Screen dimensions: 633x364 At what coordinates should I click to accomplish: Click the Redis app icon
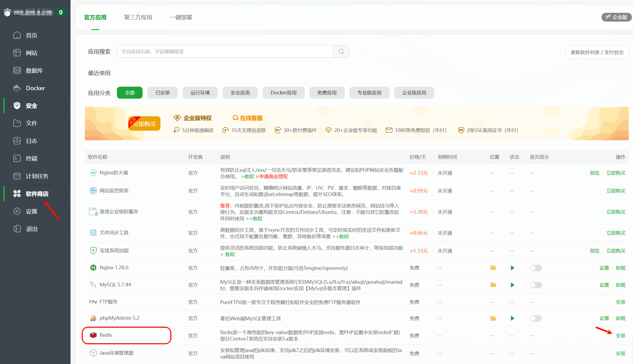click(93, 335)
